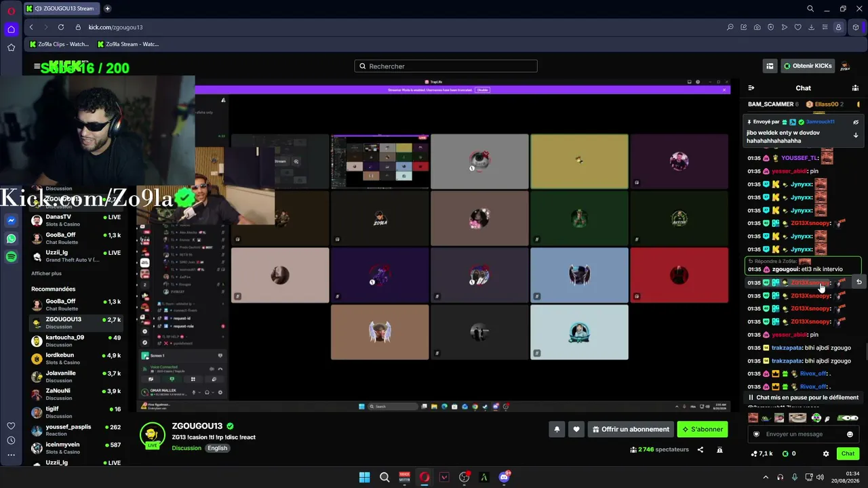The height and width of the screenshot is (488, 868).
Task: Open Messenger in the Opera sidebar
Action: tap(11, 220)
